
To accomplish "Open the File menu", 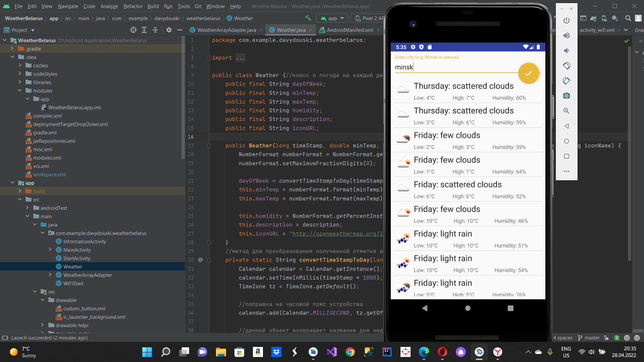I will 18,6.
